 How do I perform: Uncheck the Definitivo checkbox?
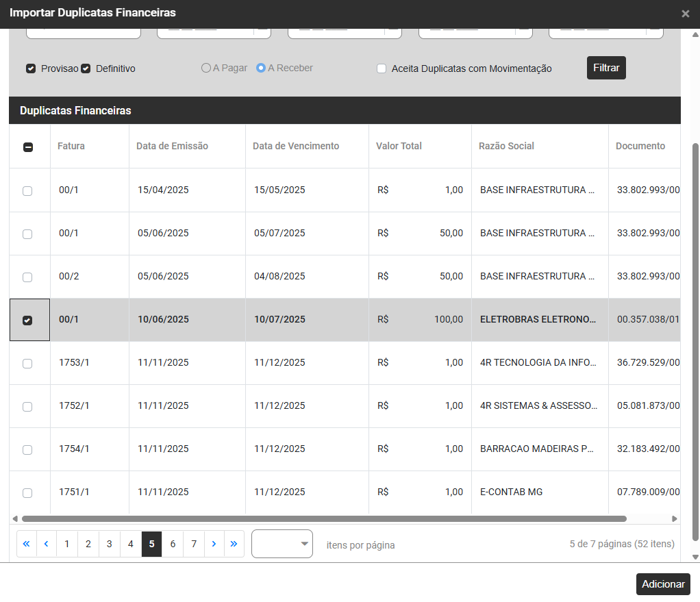[x=86, y=68]
